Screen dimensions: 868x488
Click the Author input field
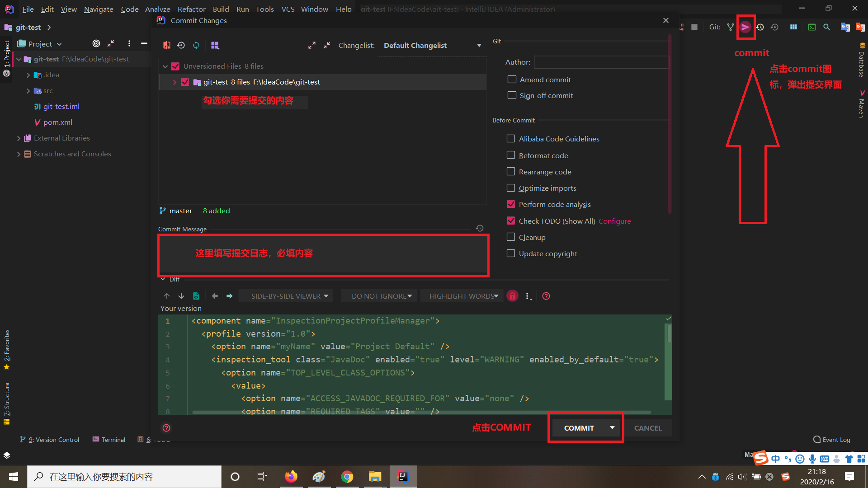click(x=600, y=62)
